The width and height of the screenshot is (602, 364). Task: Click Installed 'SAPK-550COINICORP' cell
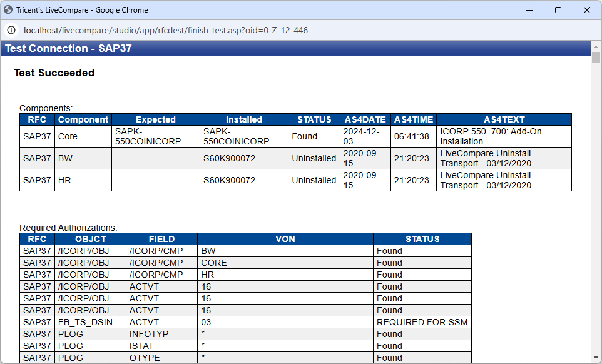point(244,136)
